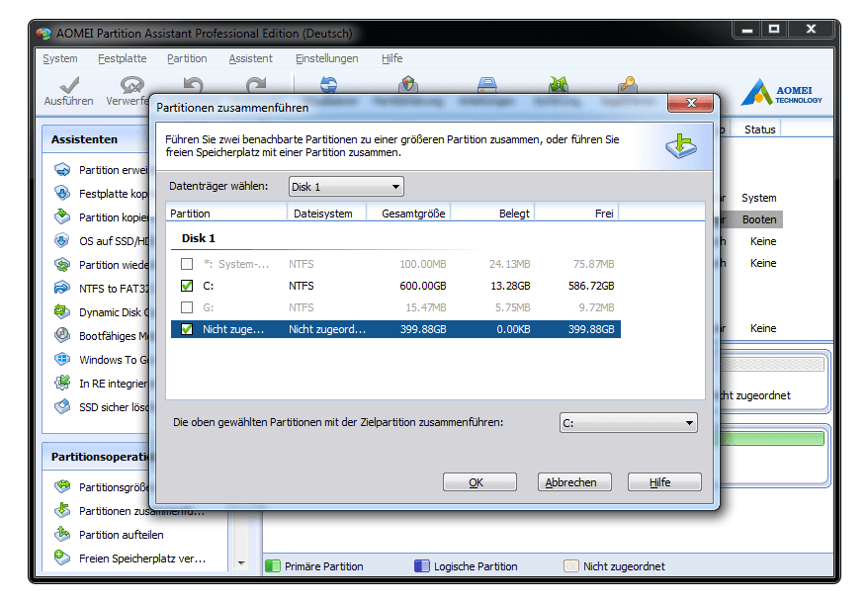Viewport: 868px width, 602px height.
Task: Click the Freien Speicherplatz verteilen icon
Action: pyautogui.click(x=62, y=558)
